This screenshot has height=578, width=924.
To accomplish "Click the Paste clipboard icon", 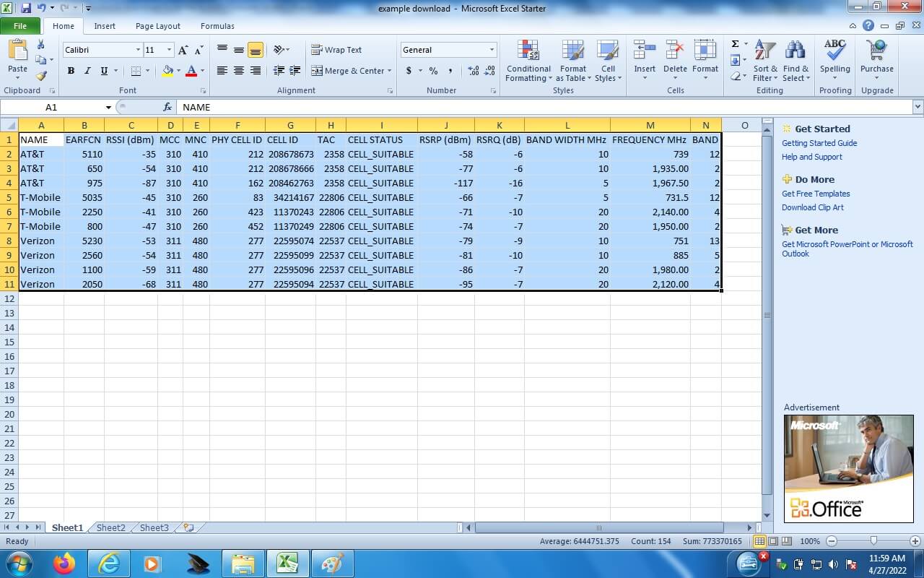I will 17,52.
